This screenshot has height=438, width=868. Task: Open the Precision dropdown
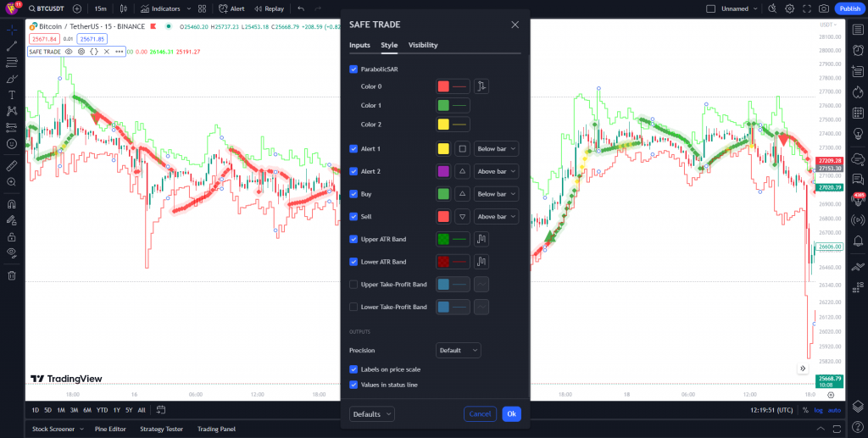tap(459, 350)
